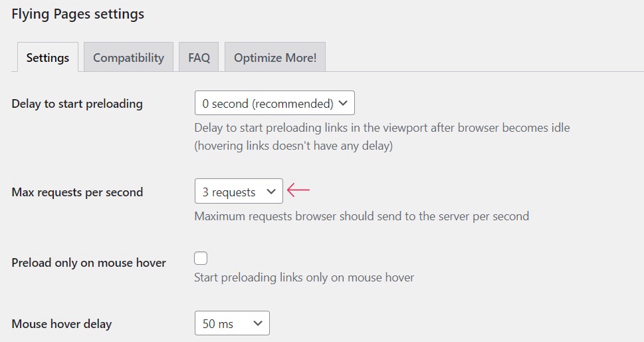Click the chevron arrow beside 50 ms
This screenshot has height=342, width=644.
point(258,323)
